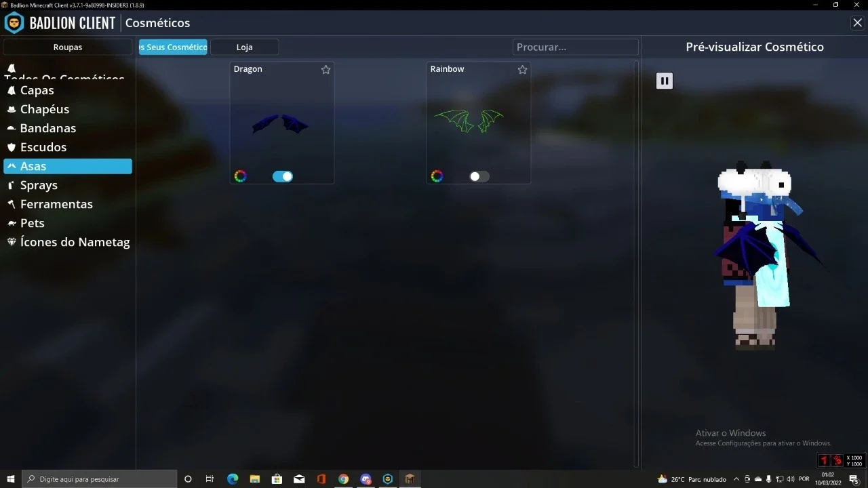Open the Windows Start menu
The width and height of the screenshot is (868, 488).
pos(11,479)
